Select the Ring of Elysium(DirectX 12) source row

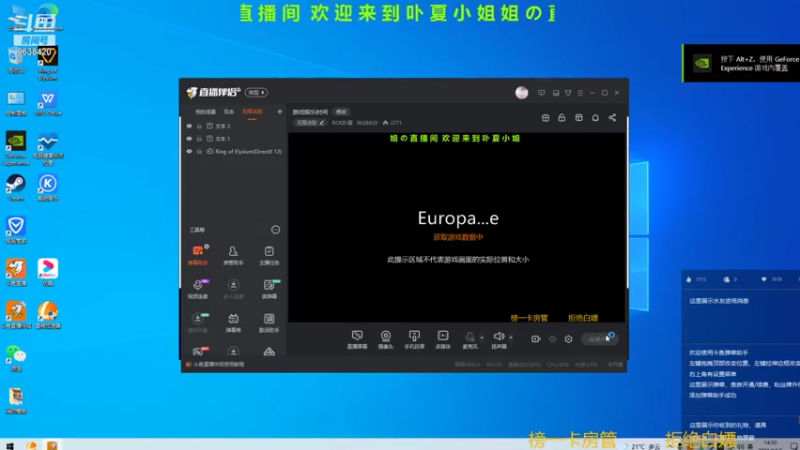click(235, 152)
